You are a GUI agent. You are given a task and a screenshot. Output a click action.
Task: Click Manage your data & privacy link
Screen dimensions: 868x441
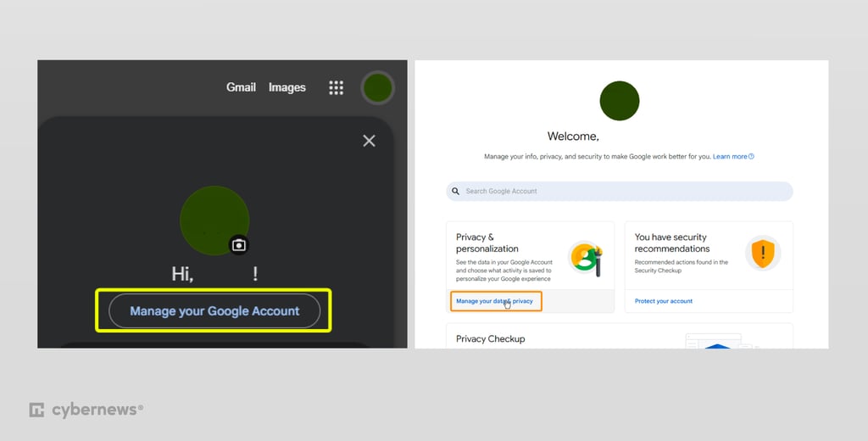tap(494, 301)
